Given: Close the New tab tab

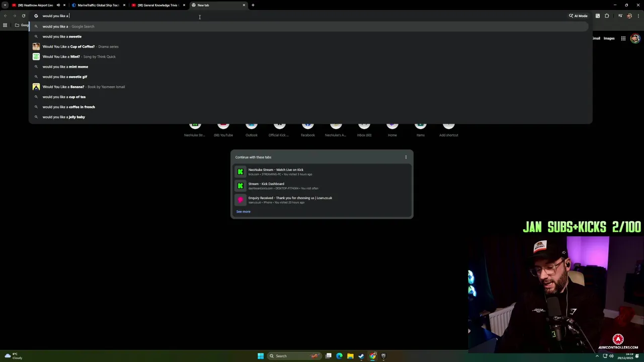Looking at the screenshot, I should [x=244, y=5].
